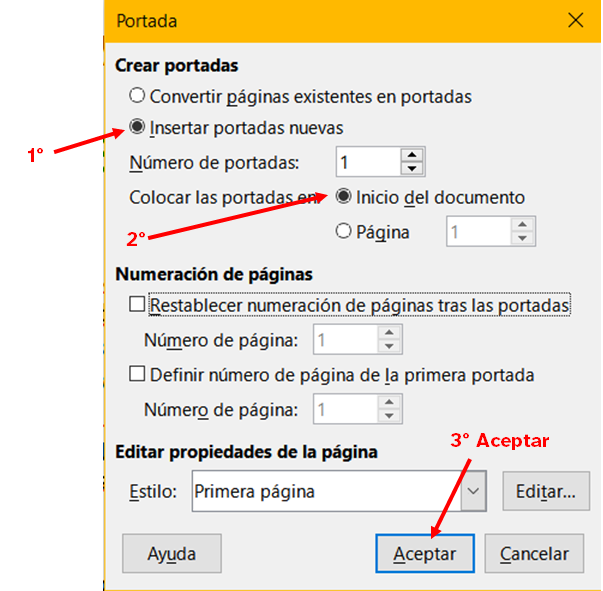Click the Cancelar button

[x=534, y=553]
